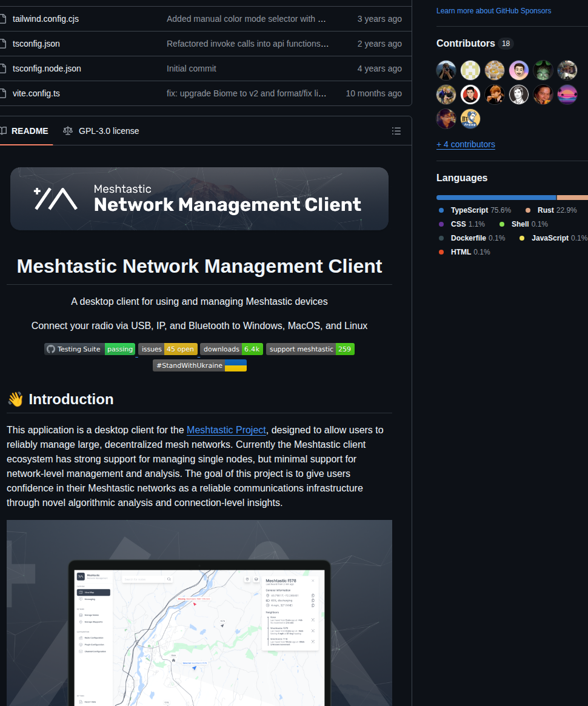Click the Meshtastic Network Management Client banner image
This screenshot has height=706, width=588.
click(199, 199)
